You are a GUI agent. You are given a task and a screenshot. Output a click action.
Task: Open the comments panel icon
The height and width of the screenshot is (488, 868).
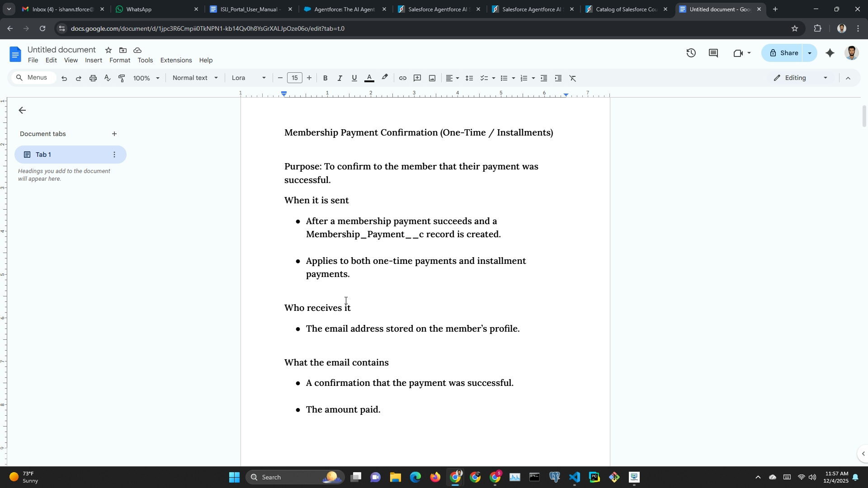(713, 53)
